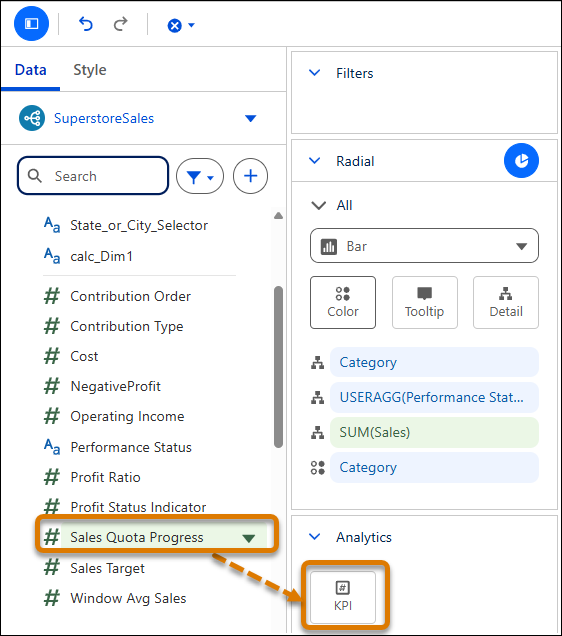The width and height of the screenshot is (562, 636).
Task: Click detail icon beside USERAGG(Performance Stat... pill
Action: click(x=317, y=398)
